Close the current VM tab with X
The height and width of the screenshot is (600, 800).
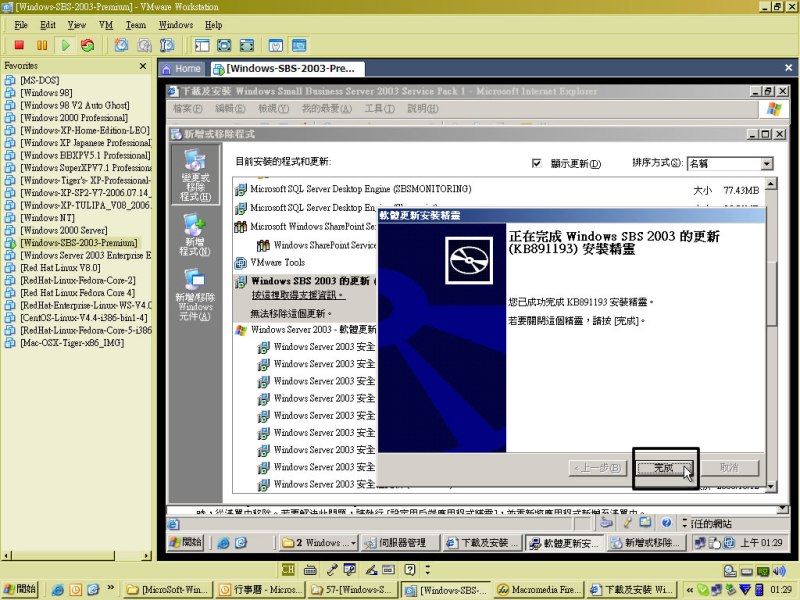click(x=788, y=67)
